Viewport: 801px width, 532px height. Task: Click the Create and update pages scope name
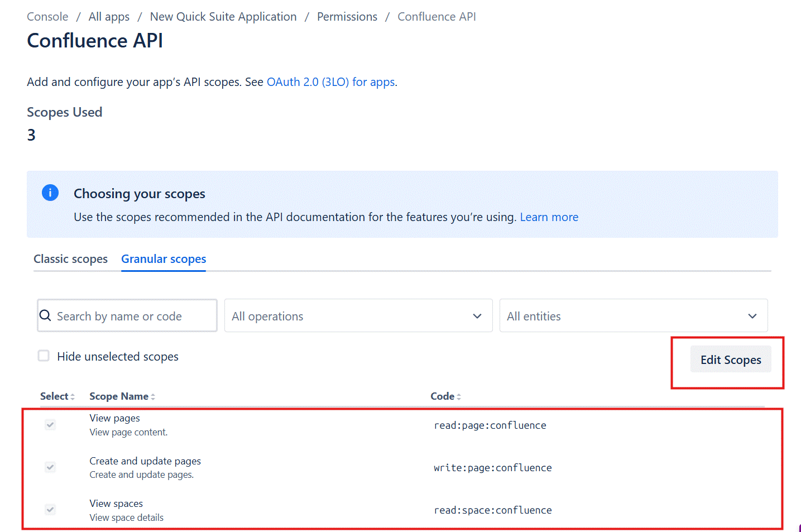[145, 461]
